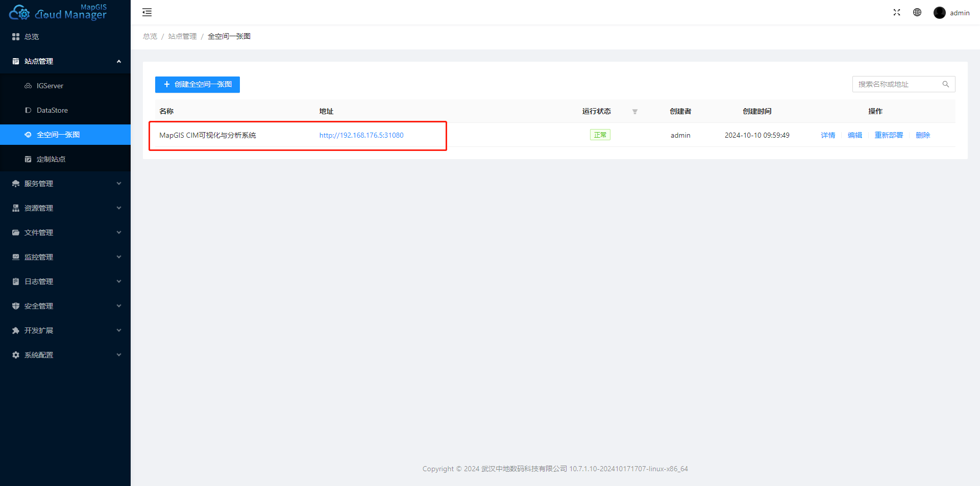Expand the 系统配置 menu arrow
980x486 pixels.
pyautogui.click(x=119, y=355)
